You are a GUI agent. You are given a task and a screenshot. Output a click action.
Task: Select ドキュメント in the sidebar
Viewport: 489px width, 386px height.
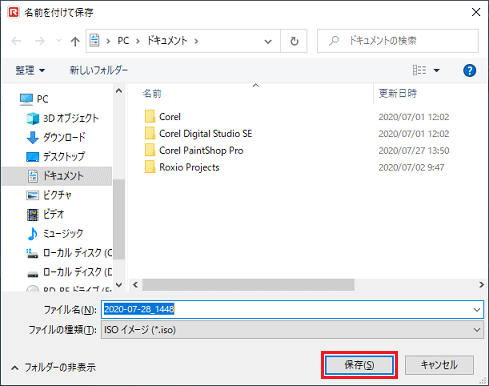[x=57, y=176]
